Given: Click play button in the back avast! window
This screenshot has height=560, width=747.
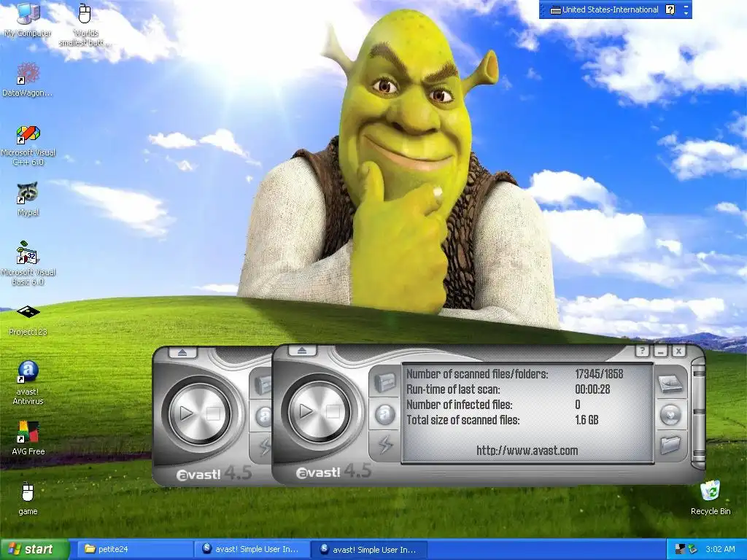Looking at the screenshot, I should [186, 413].
